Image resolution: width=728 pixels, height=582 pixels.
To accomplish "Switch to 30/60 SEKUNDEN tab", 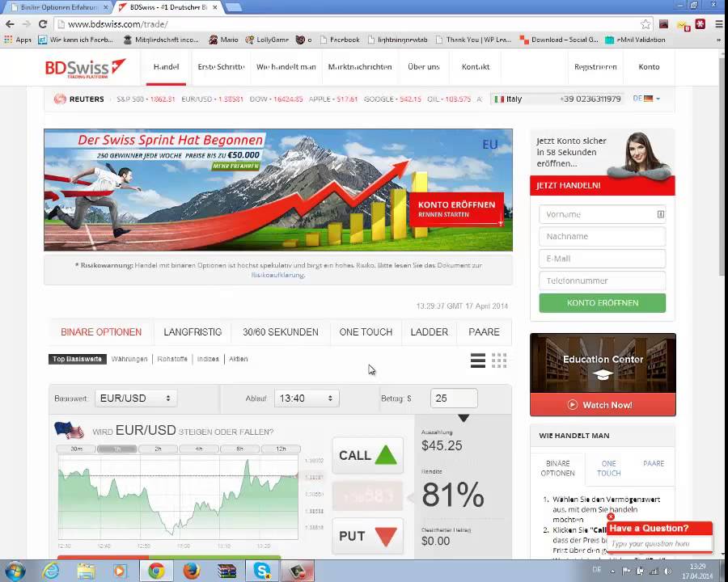I will pyautogui.click(x=281, y=332).
